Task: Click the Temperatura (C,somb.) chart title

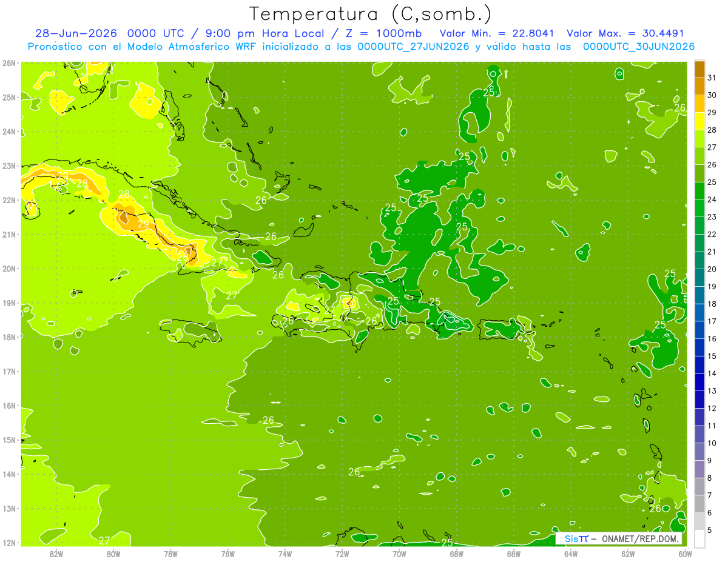Action: pos(371,14)
